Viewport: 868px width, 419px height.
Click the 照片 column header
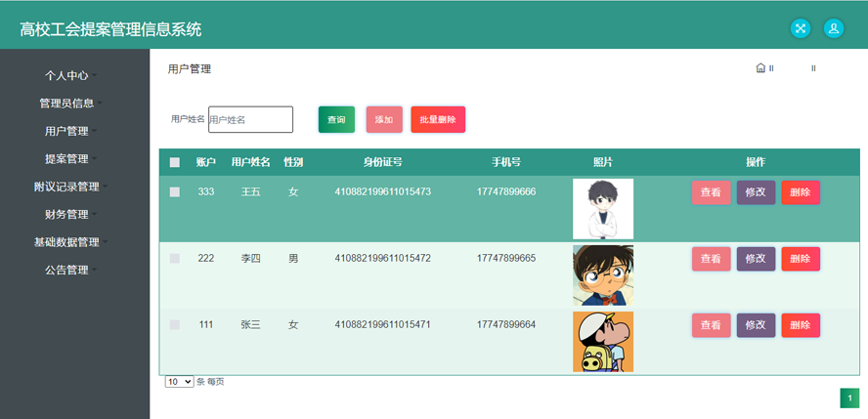603,162
